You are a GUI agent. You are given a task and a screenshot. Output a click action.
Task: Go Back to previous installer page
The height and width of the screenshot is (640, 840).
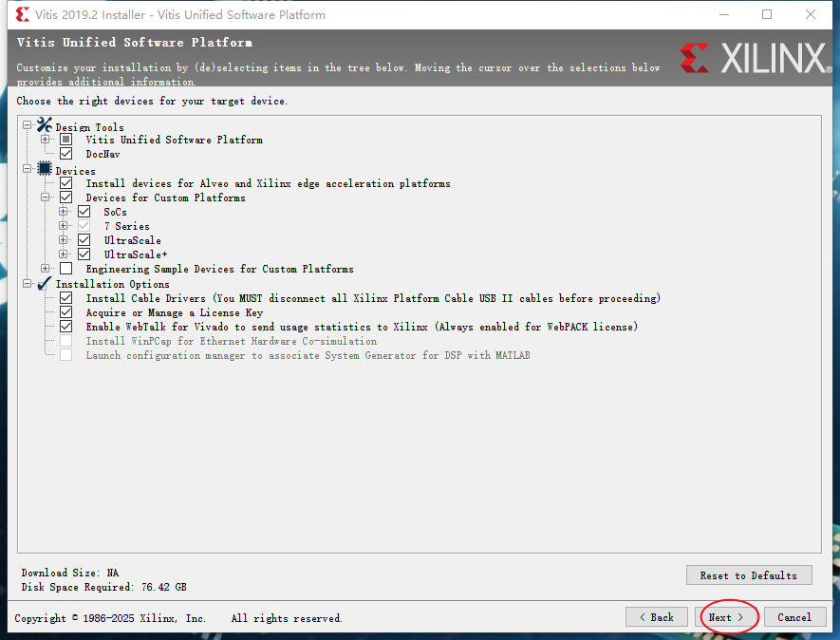click(657, 617)
